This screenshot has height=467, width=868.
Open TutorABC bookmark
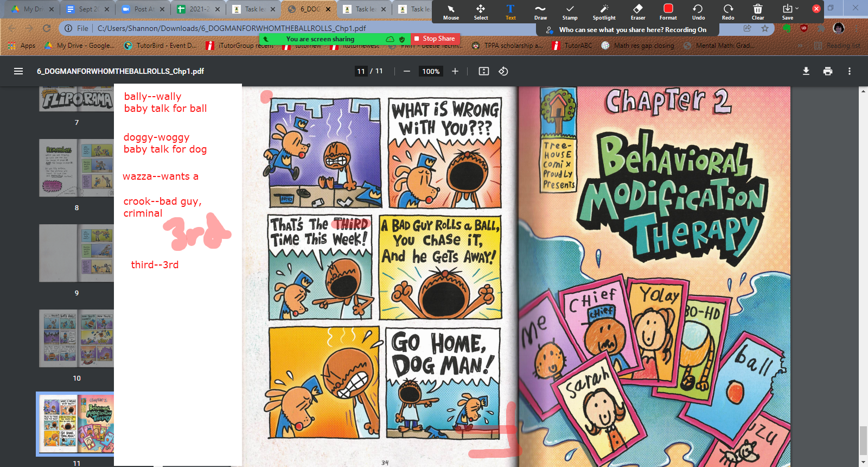(x=572, y=46)
